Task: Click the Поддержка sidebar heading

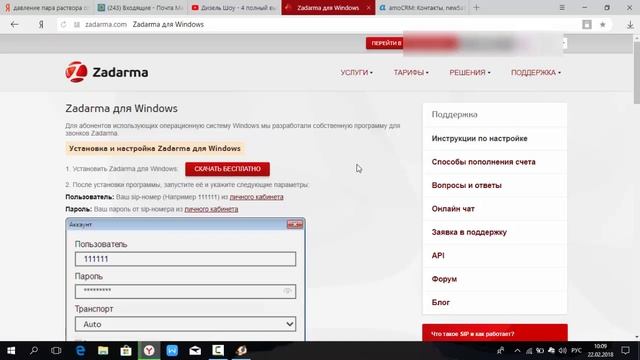Action: 454,115
